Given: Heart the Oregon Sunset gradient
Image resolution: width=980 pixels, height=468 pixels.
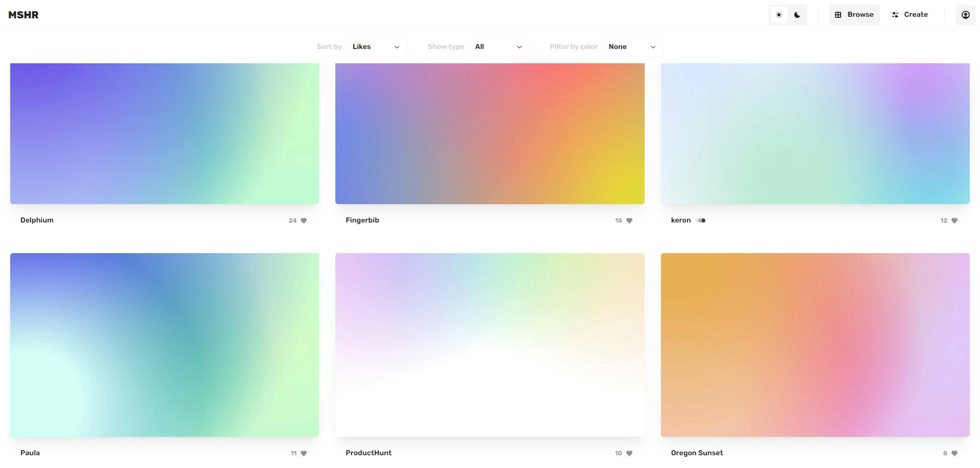Looking at the screenshot, I should [x=954, y=453].
